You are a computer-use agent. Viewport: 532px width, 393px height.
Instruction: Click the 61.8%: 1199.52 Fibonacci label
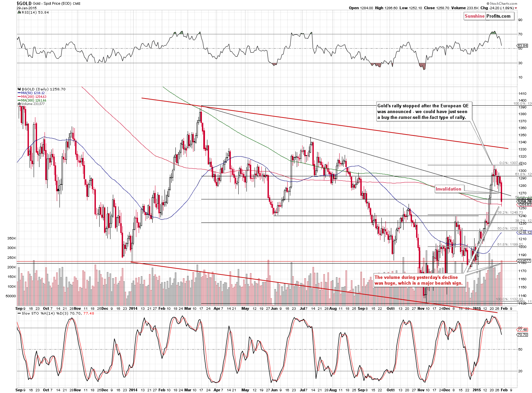(x=510, y=244)
